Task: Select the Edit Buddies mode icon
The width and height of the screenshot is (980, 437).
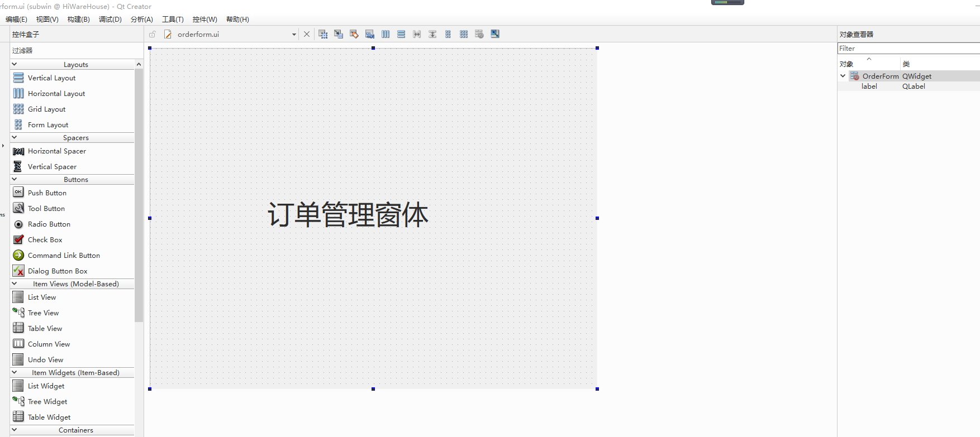Action: coord(354,34)
